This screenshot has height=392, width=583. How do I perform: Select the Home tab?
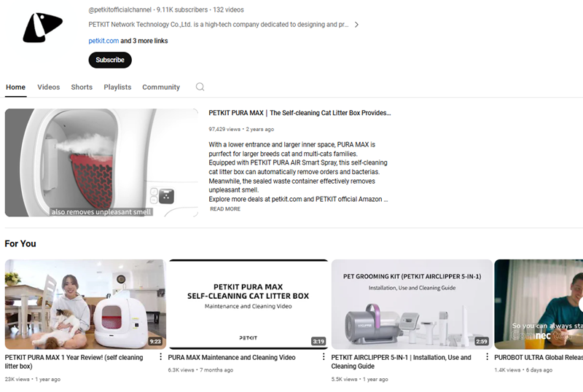(x=15, y=87)
